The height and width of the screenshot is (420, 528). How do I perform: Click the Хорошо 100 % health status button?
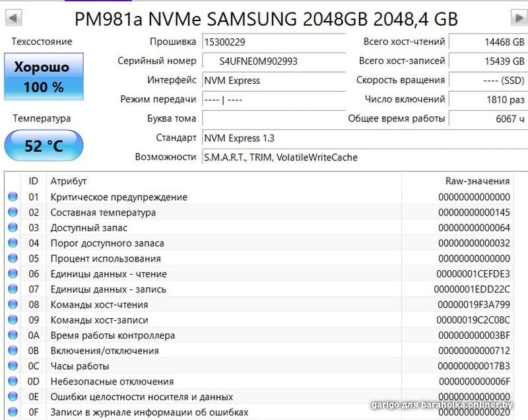tap(44, 77)
